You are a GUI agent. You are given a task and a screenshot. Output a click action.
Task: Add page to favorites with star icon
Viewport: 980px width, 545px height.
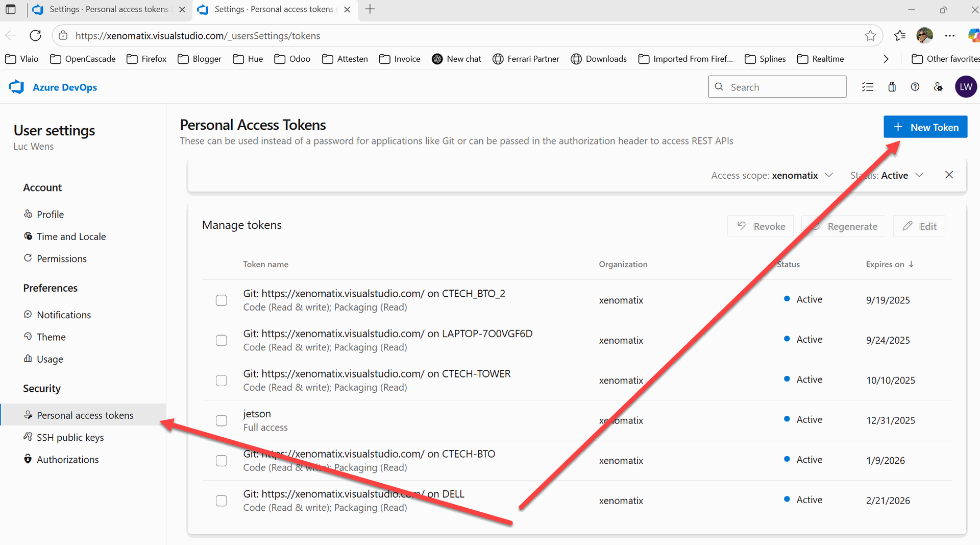pos(870,35)
